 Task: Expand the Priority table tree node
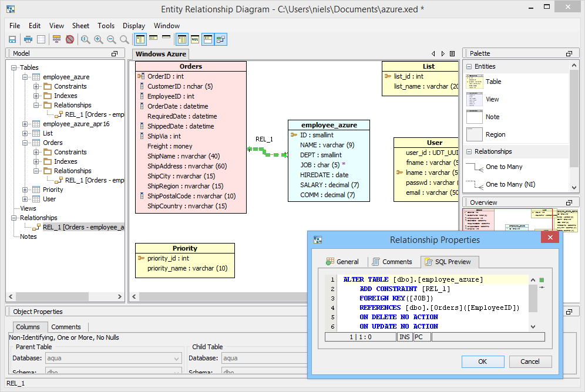coord(25,190)
